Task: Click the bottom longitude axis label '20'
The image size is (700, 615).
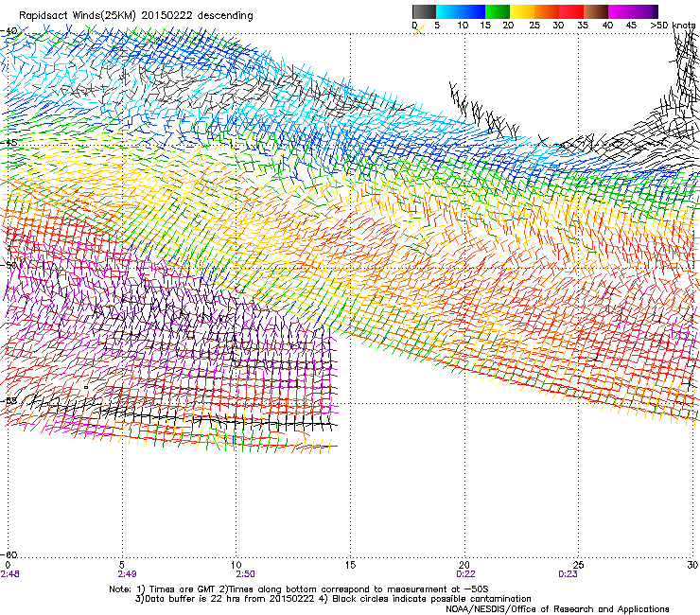Action: tap(464, 565)
